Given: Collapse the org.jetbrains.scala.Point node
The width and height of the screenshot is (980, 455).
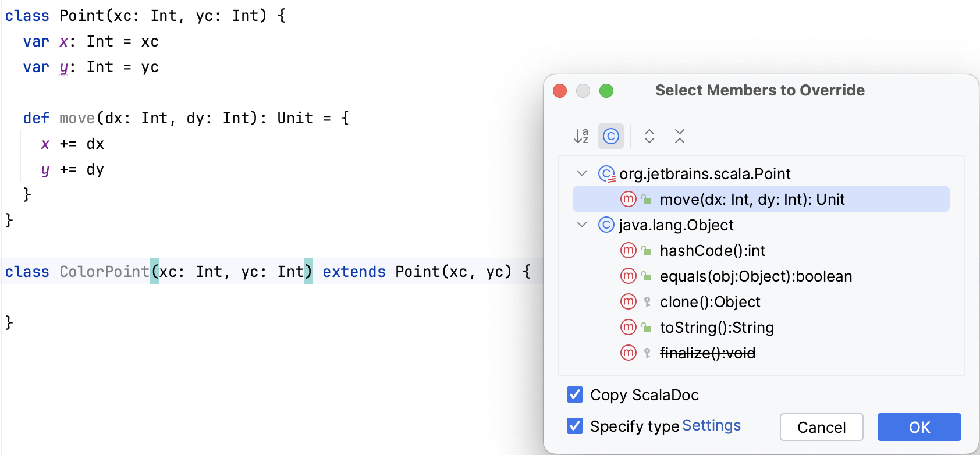Looking at the screenshot, I should pyautogui.click(x=581, y=174).
